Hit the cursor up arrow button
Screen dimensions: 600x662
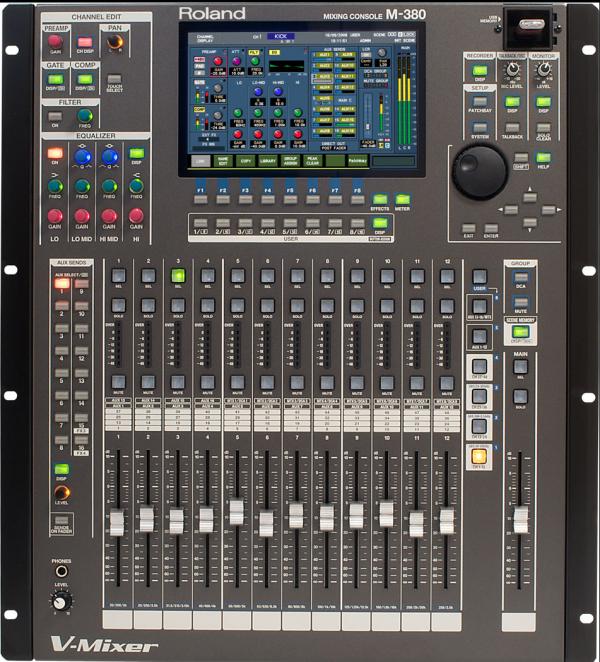pos(530,197)
